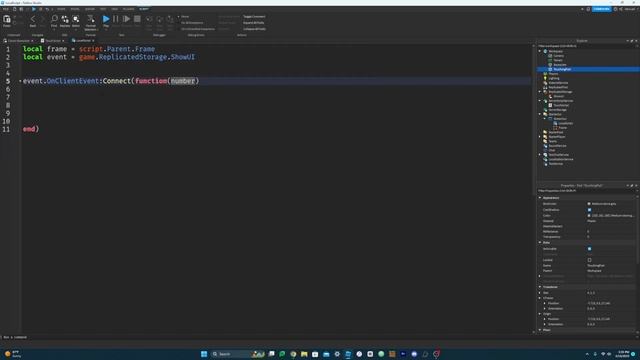Collapse ScreenGui node in Explorer
Viewport: 640px width, 360px height.
pos(545,119)
